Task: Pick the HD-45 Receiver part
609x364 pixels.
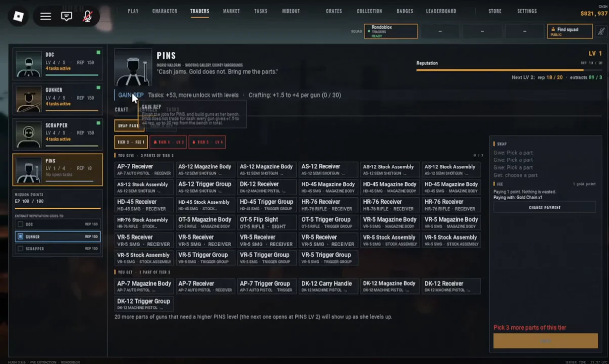Action: point(144,205)
